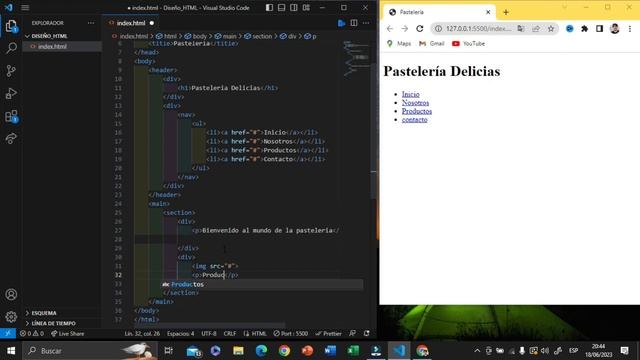Open the Gmail bookmark
Screen dimensions: 640x360
432,44
